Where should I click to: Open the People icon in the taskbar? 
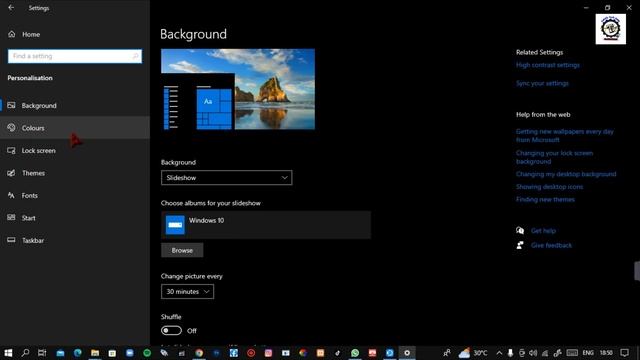tap(447, 353)
